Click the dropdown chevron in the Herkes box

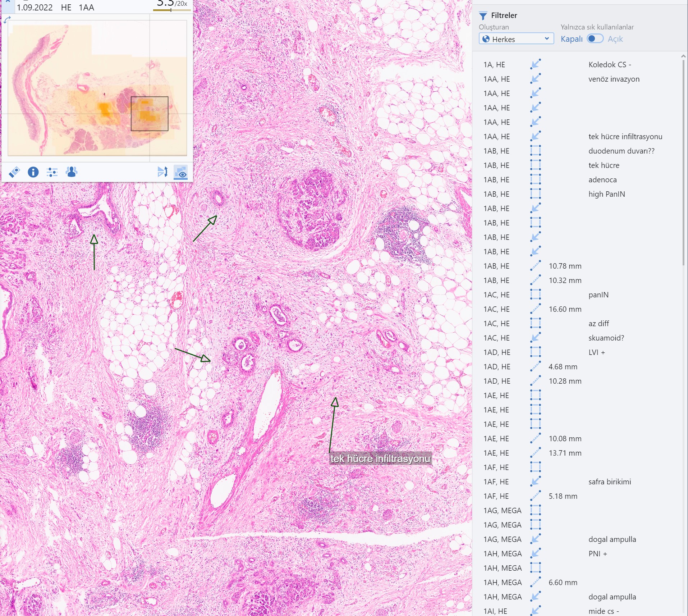pos(546,38)
